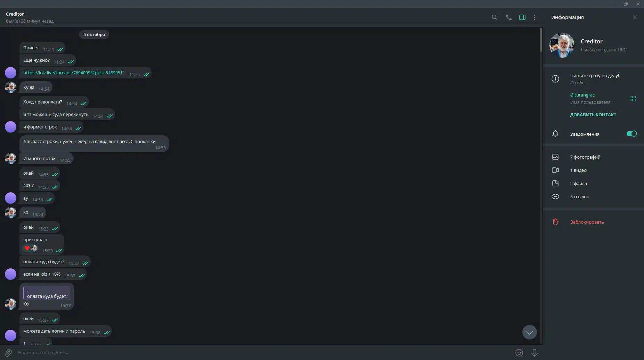Open 2 файла shared files
644x360 pixels.
coord(593,183)
